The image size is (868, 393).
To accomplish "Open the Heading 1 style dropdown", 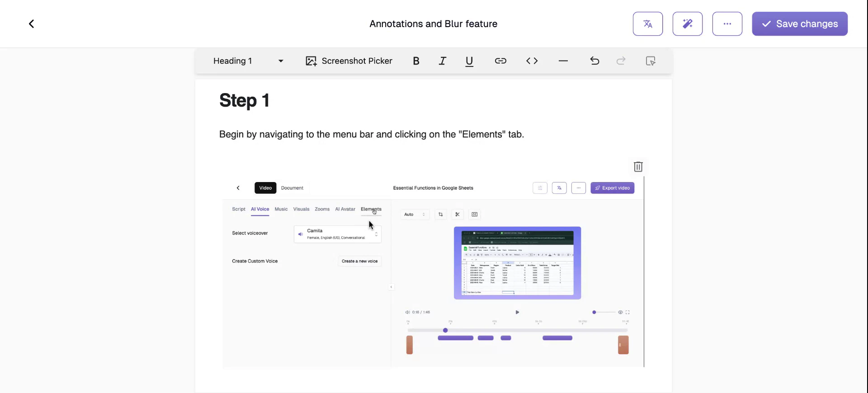I will coord(248,61).
